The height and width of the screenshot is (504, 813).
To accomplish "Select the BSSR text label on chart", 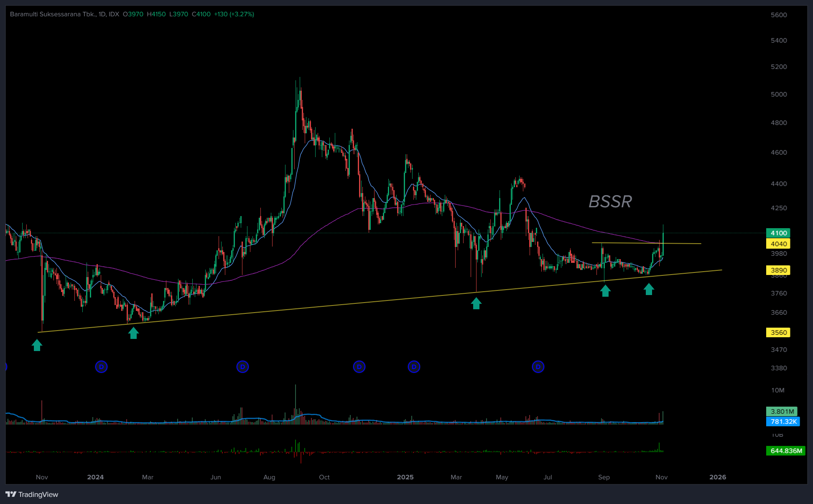I will (610, 202).
